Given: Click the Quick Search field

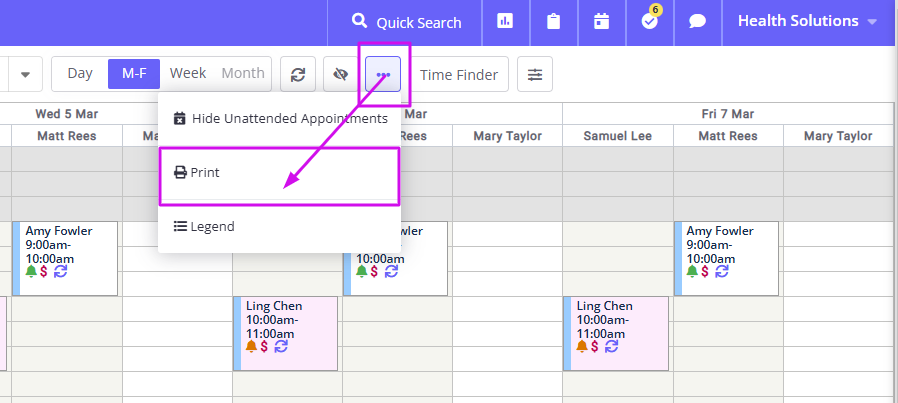Looking at the screenshot, I should [x=405, y=22].
